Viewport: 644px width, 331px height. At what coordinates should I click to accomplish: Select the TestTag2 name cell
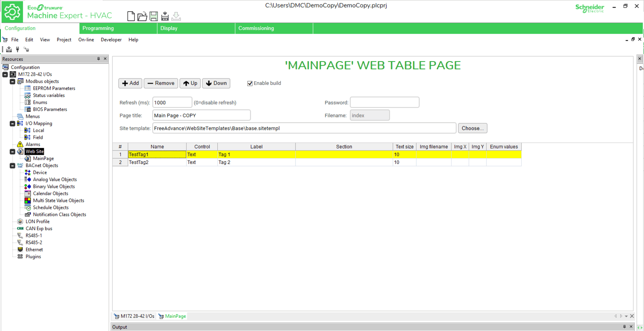(x=157, y=162)
